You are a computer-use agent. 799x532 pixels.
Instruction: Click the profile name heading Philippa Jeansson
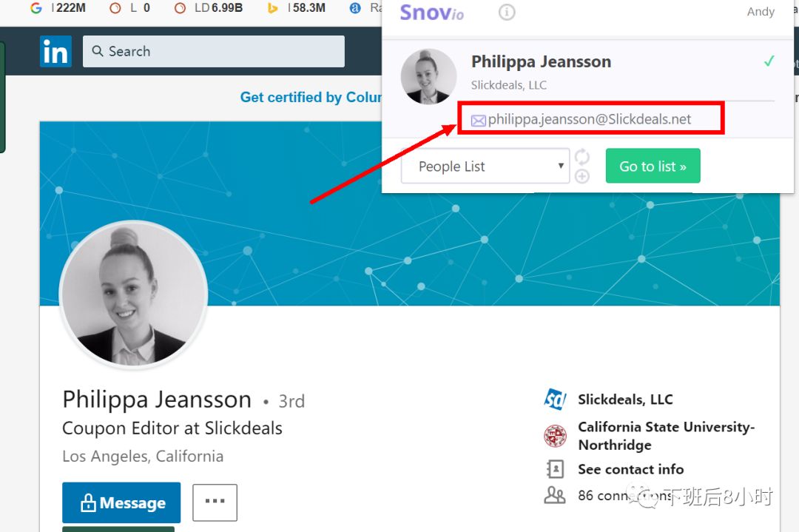157,400
